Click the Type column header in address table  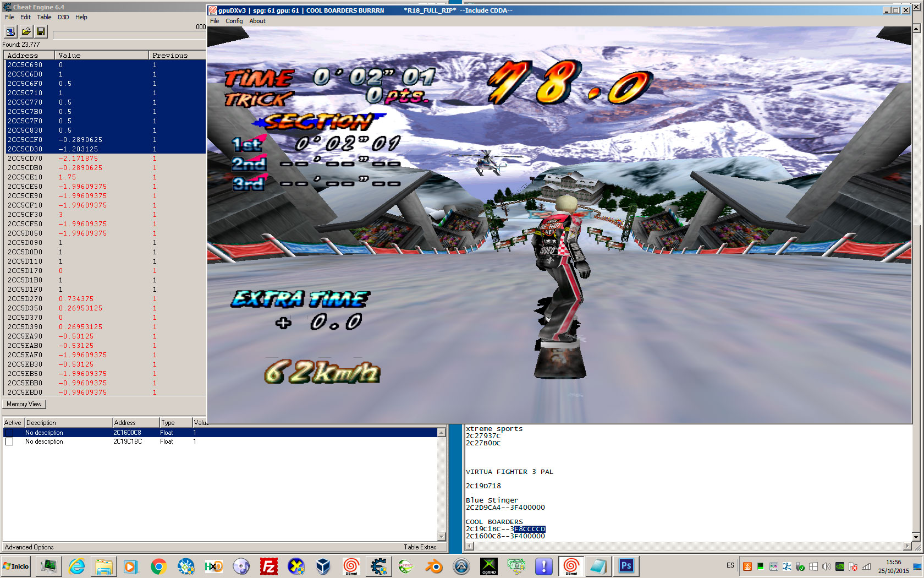[x=175, y=423]
